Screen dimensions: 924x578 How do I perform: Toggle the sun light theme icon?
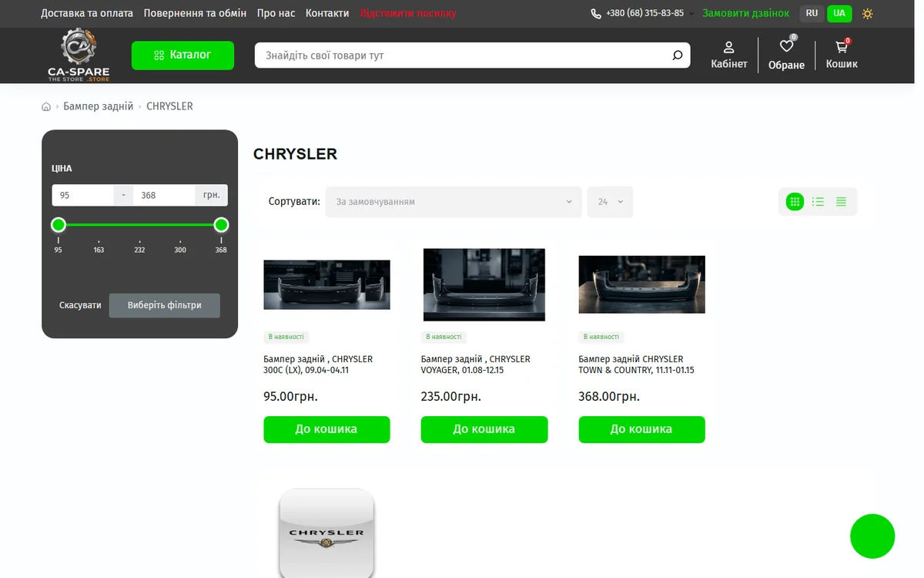click(868, 14)
